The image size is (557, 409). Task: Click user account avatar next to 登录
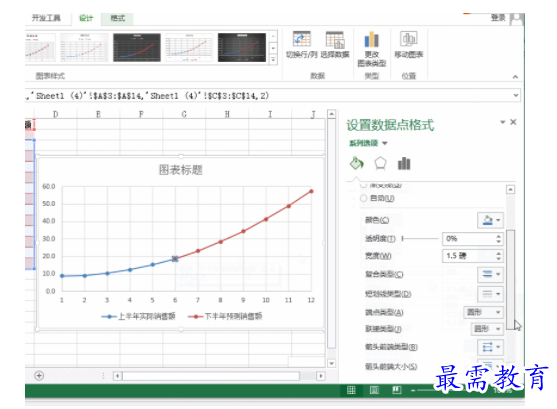coord(517,19)
